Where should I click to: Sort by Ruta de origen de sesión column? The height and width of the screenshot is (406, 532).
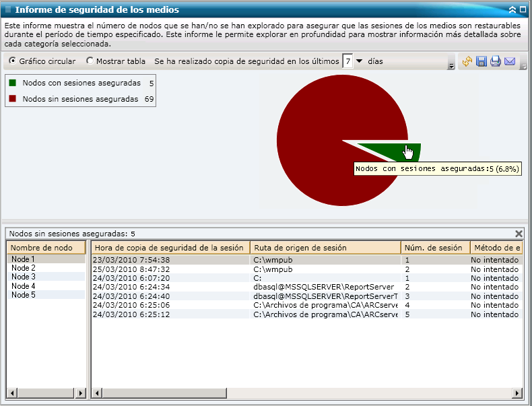coord(325,248)
